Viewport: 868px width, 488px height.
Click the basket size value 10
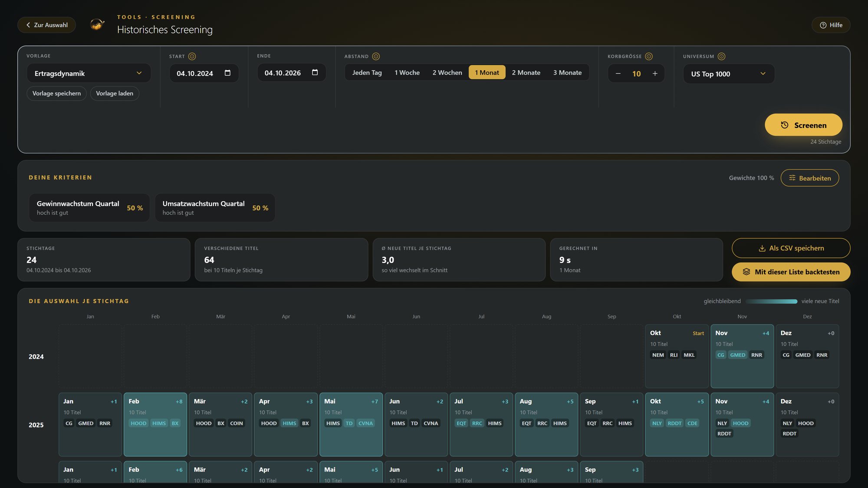[x=636, y=74]
